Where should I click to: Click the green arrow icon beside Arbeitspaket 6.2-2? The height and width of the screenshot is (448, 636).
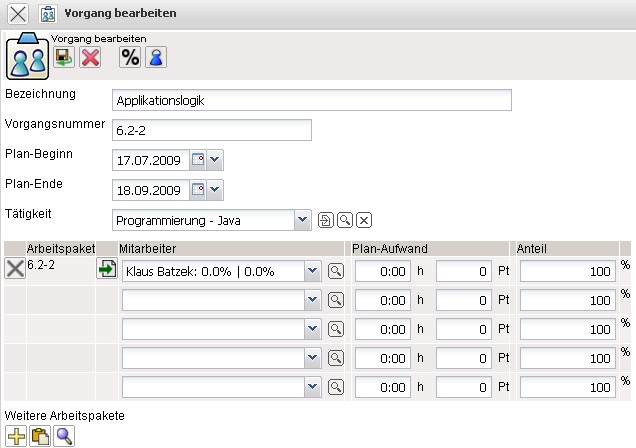[107, 270]
